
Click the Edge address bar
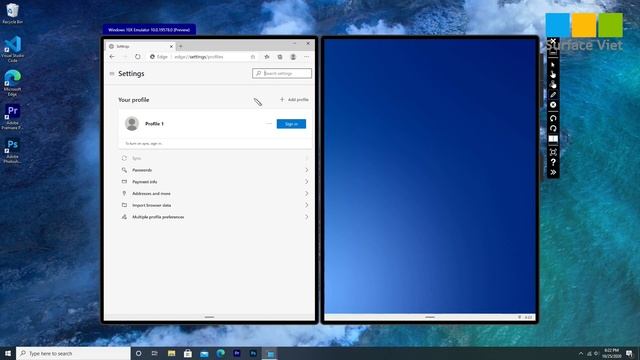(x=202, y=57)
